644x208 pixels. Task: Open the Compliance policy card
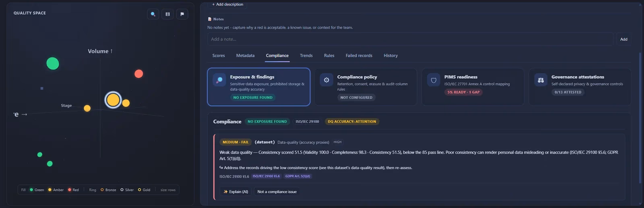366,87
